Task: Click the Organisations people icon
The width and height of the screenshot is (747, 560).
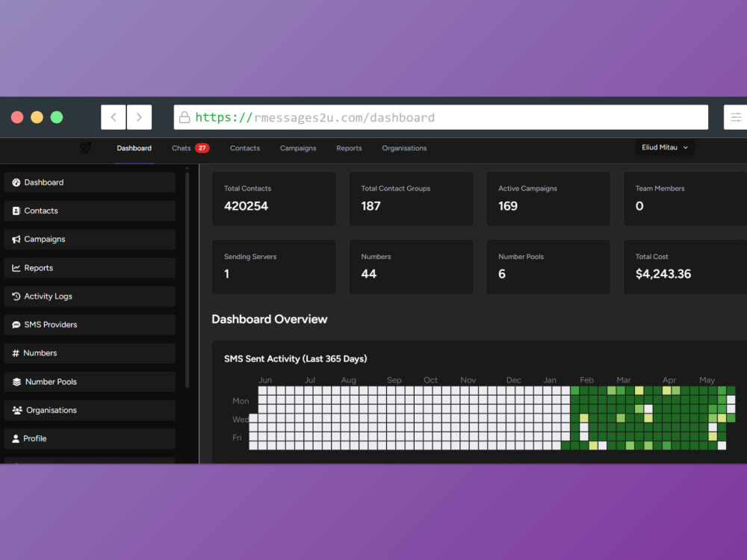Action: pos(17,410)
